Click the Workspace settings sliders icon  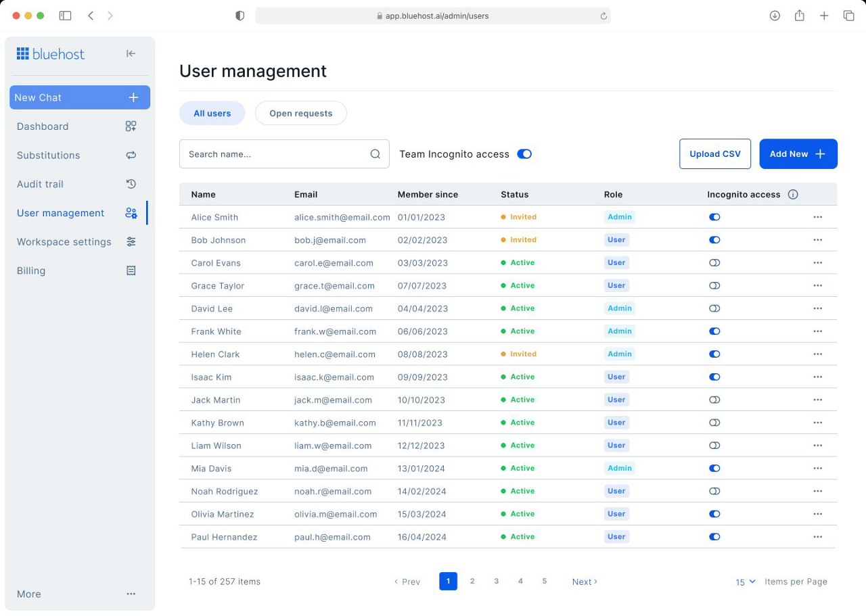click(131, 242)
